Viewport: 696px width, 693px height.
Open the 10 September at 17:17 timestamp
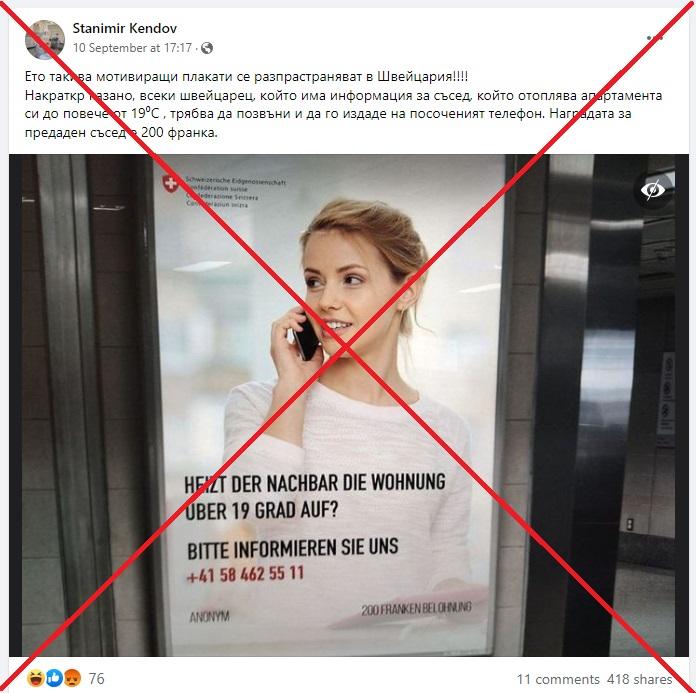tap(132, 48)
